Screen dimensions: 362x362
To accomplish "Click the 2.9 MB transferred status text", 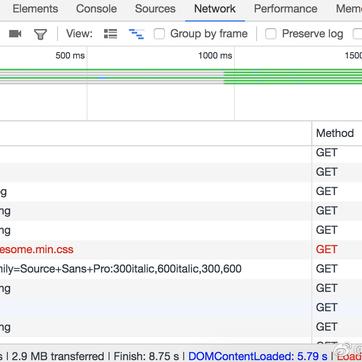I will click(x=56, y=356).
